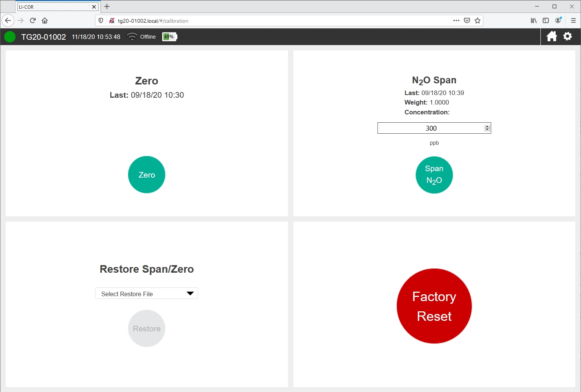Screen dimensions: 581x392
Task: Click the insecure connection lock icon
Action: pos(111,21)
